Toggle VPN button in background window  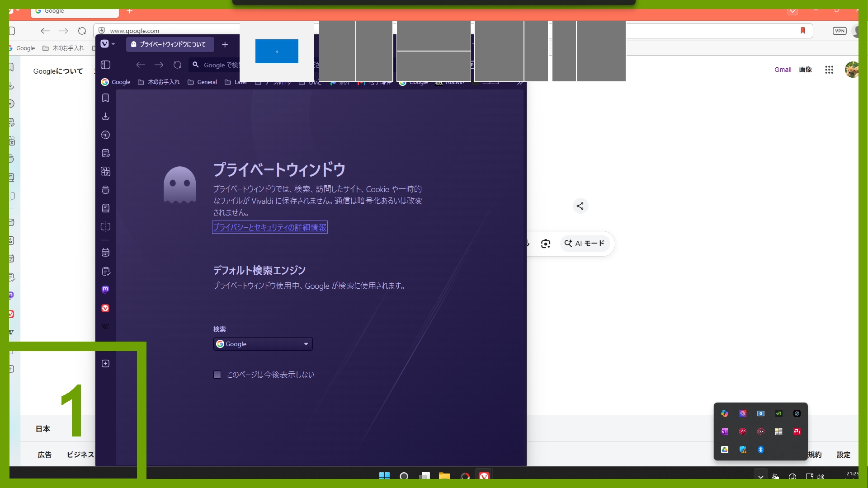click(x=840, y=31)
